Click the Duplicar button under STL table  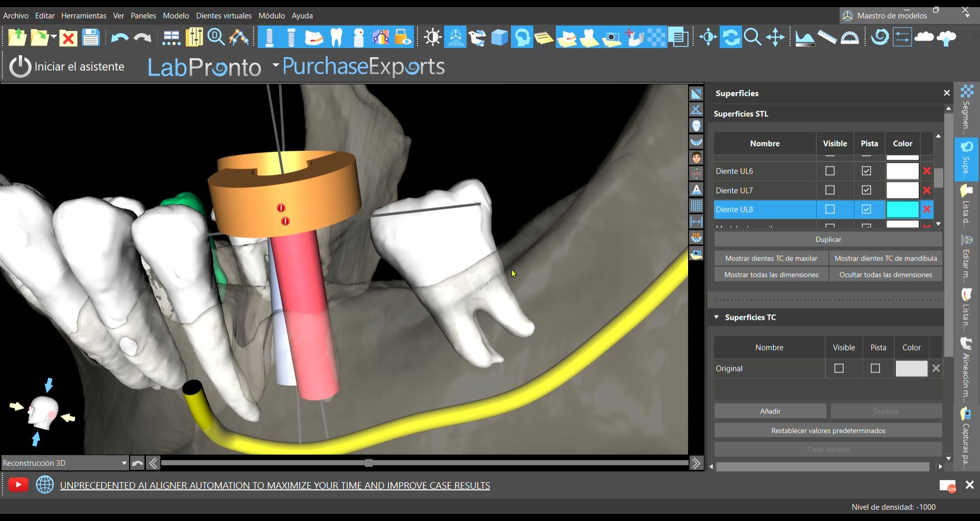[828, 239]
